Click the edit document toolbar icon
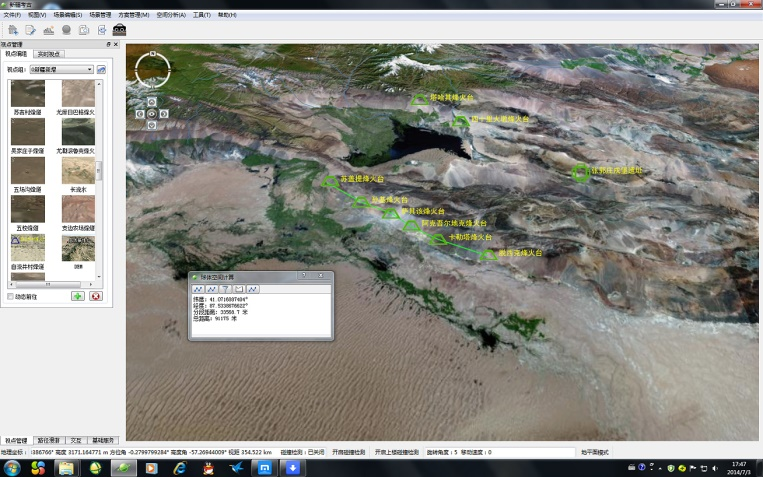 click(x=30, y=30)
